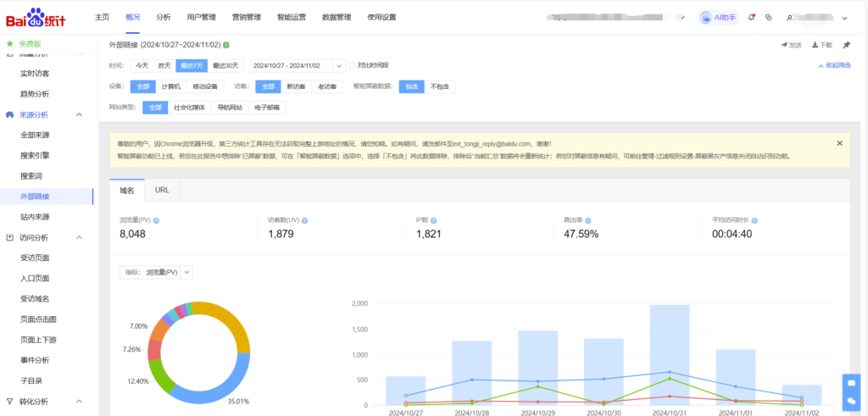Screen dimensions: 868x416
Task: Select 社会化媒体 website type
Action: click(190, 108)
